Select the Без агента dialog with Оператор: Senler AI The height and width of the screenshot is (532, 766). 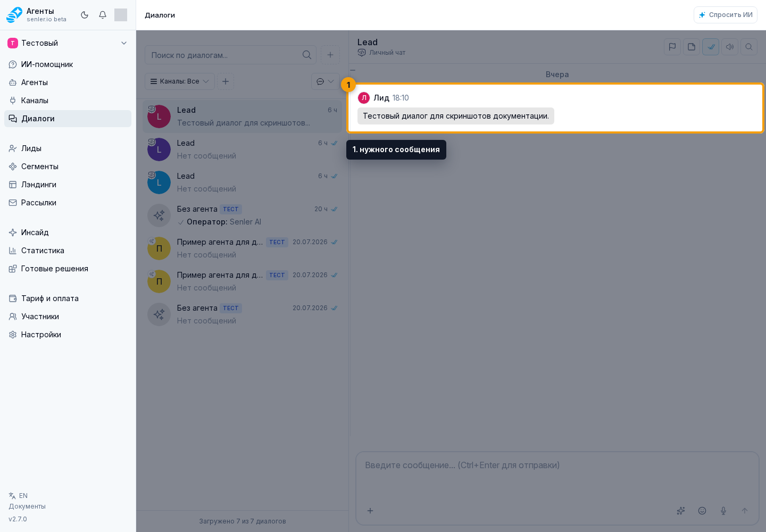click(x=242, y=215)
